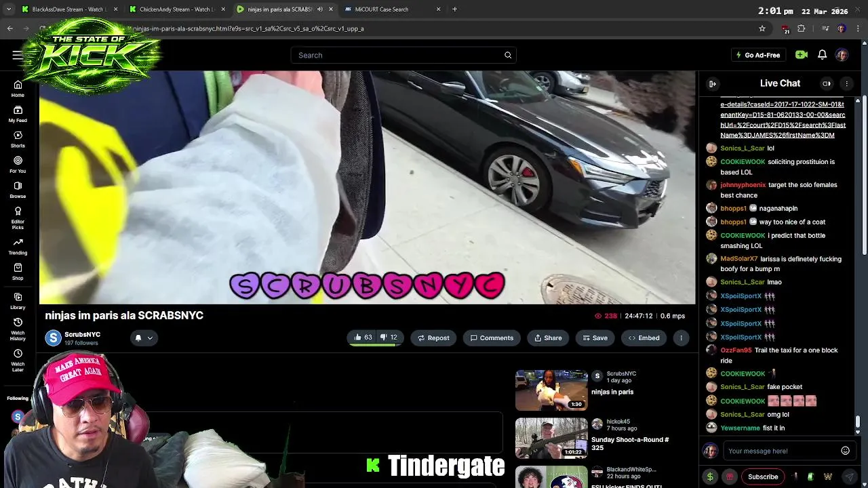This screenshot has height=488, width=868.
Task: Like the video with thumbs up
Action: (363, 338)
